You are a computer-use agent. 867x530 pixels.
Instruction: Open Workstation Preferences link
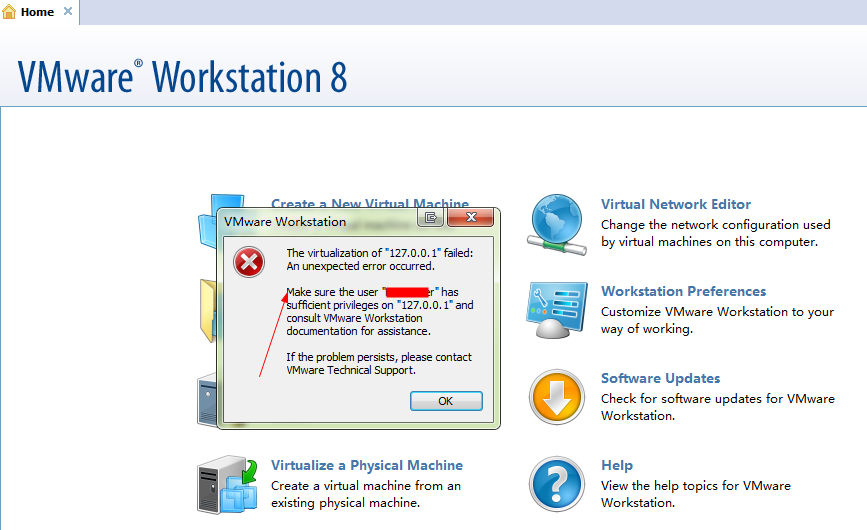[x=683, y=291]
